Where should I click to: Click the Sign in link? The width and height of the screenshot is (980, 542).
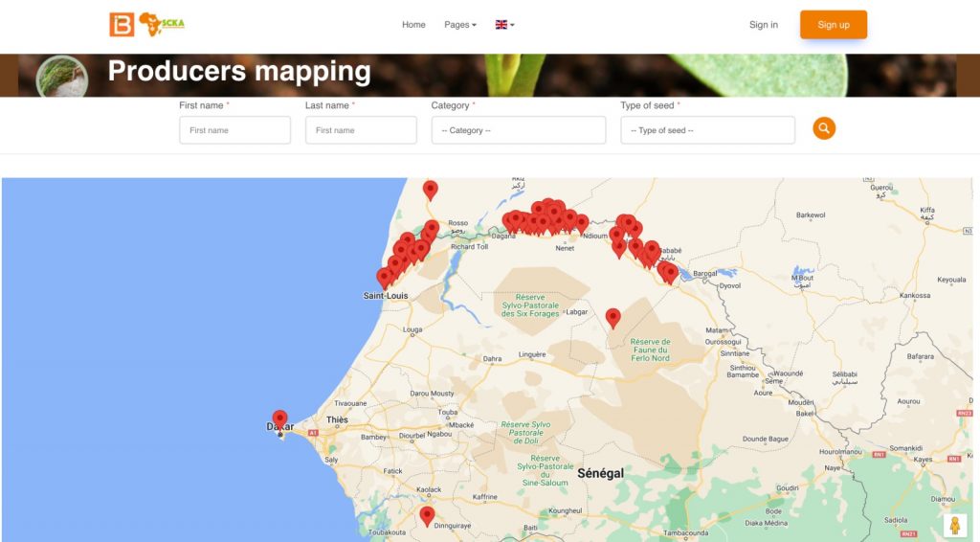coord(763,25)
